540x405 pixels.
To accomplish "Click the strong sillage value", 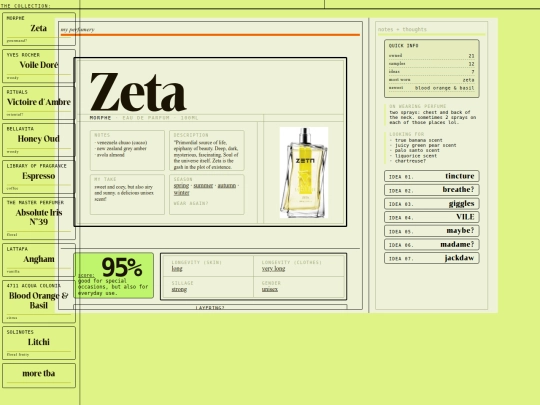I will click(179, 289).
